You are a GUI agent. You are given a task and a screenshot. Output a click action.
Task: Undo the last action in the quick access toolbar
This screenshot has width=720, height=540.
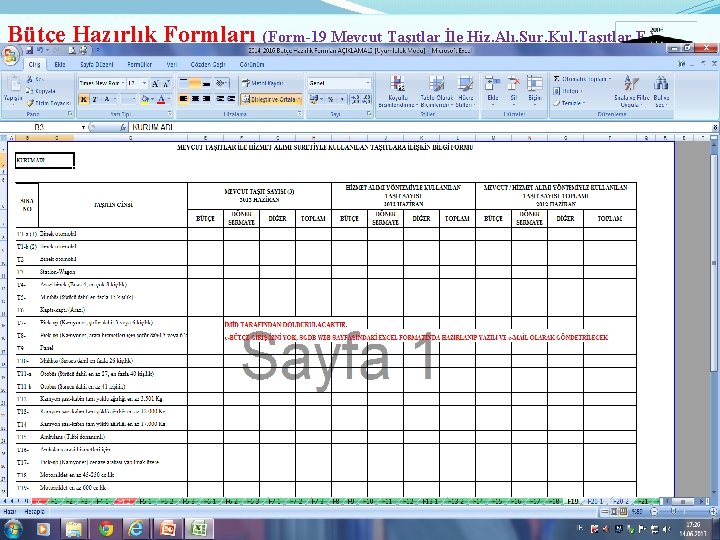pyautogui.click(x=40, y=50)
